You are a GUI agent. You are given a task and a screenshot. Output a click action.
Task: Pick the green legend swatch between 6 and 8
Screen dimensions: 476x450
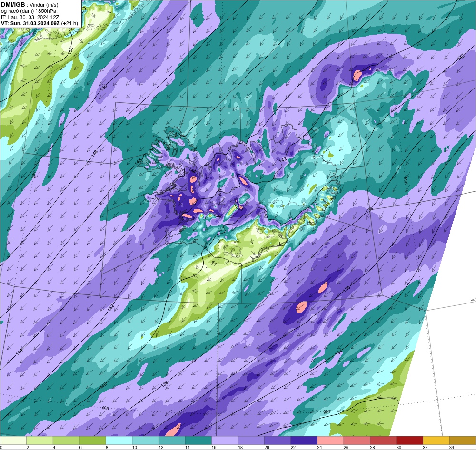[x=93, y=440]
